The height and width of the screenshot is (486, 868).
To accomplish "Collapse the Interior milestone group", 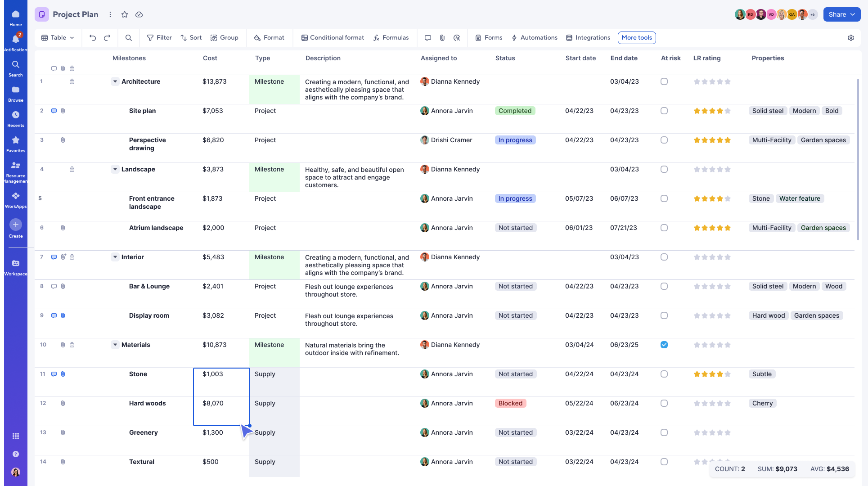I will [x=115, y=257].
